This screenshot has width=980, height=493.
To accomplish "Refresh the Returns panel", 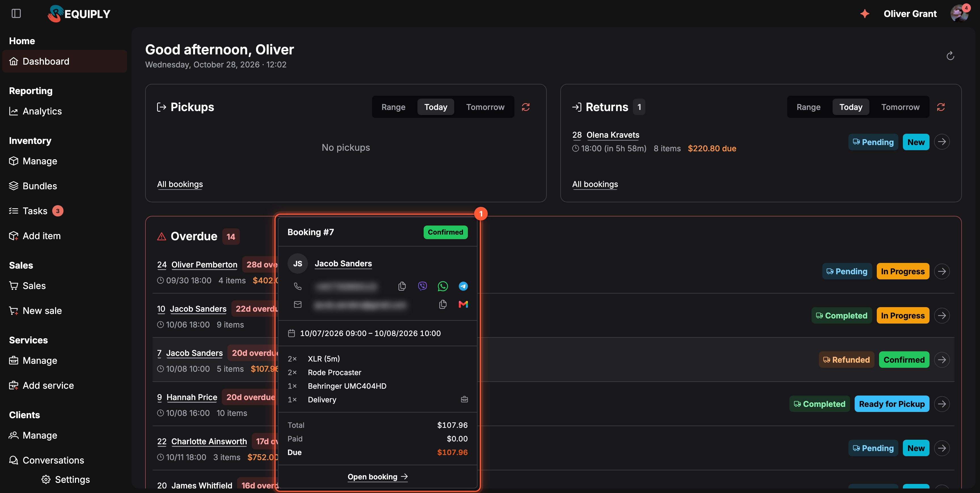I will tap(941, 107).
